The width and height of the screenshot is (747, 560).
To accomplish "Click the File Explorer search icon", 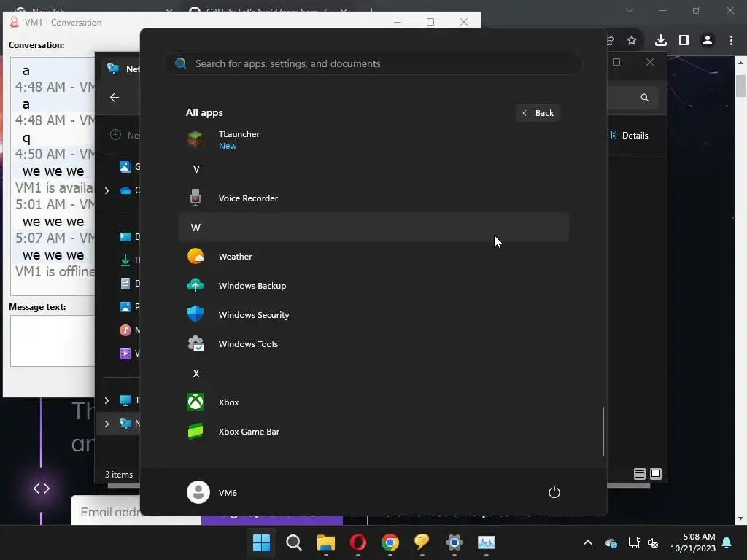I will [x=645, y=98].
